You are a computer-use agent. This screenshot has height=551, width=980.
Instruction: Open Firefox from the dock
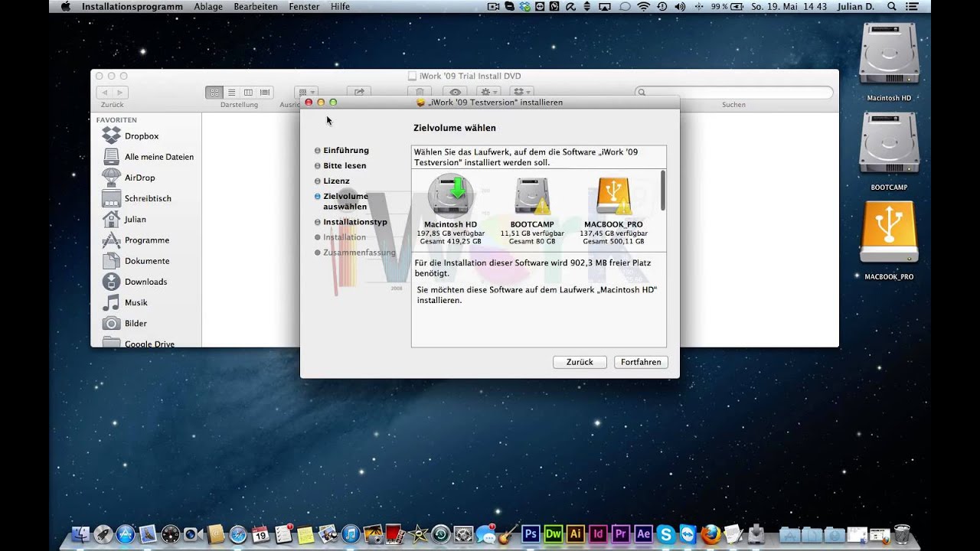711,534
